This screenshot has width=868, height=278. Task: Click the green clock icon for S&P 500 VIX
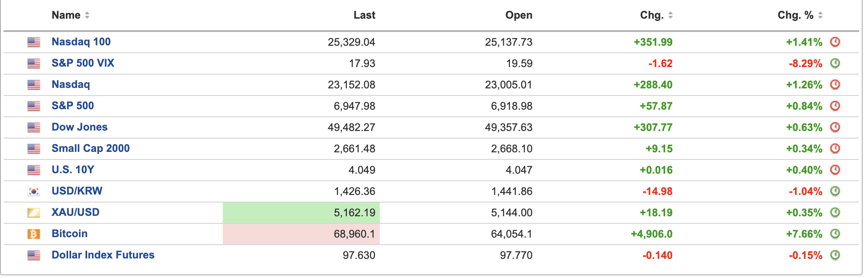[835, 63]
